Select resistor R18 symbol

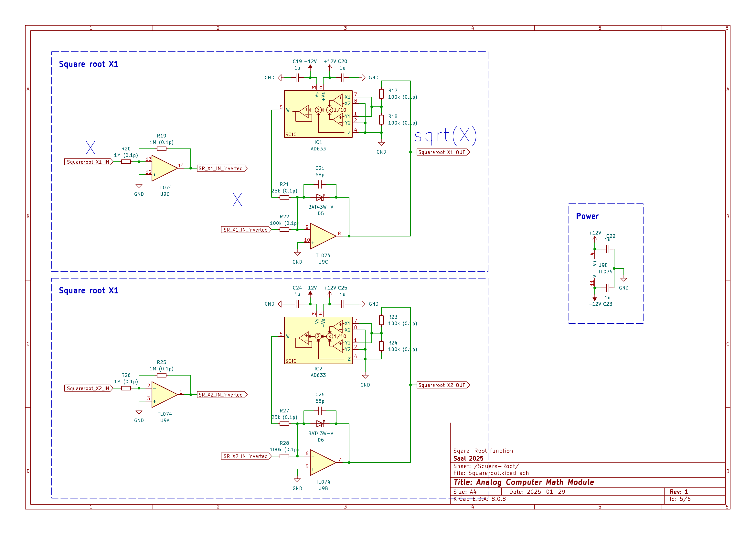click(381, 120)
